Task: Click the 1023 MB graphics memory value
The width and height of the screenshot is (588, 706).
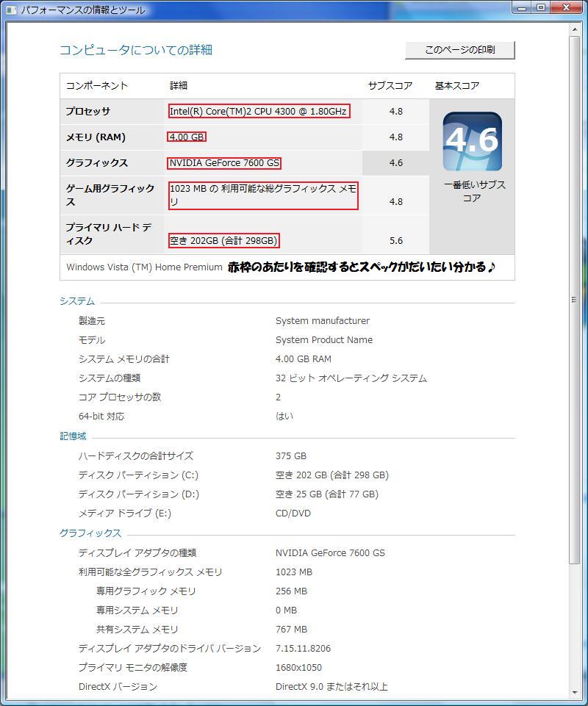Action: [294, 572]
